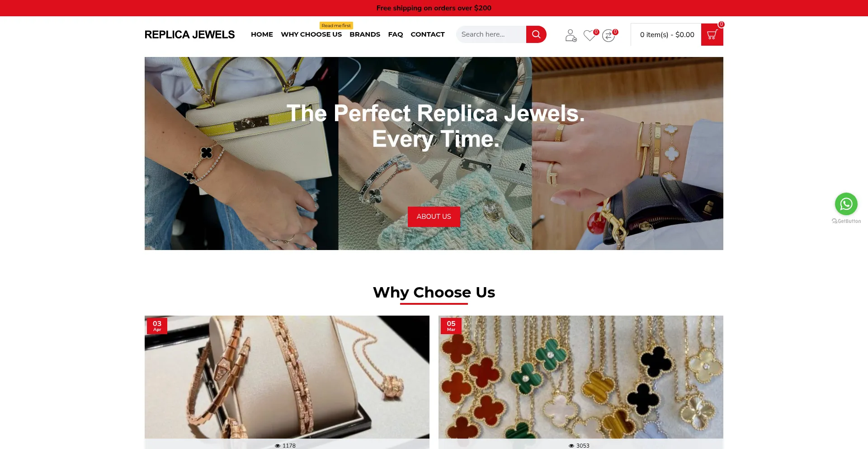Open the 05 Mar clover necklaces post
The width and height of the screenshot is (868, 449).
click(581, 377)
